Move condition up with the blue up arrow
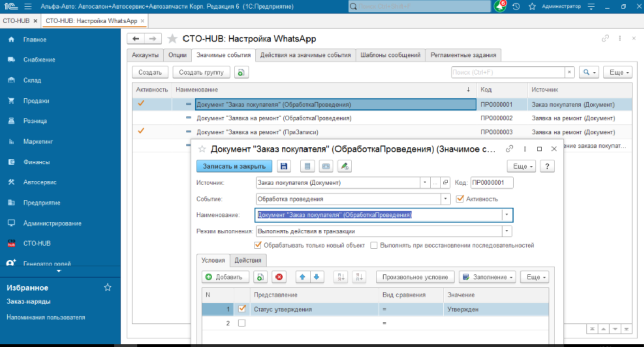This screenshot has height=347, width=644. click(x=303, y=277)
